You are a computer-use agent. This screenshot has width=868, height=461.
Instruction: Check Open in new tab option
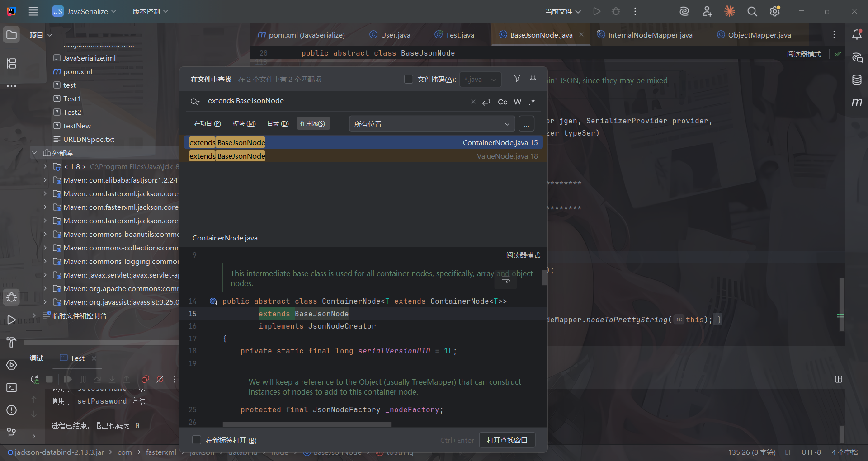[x=197, y=440]
